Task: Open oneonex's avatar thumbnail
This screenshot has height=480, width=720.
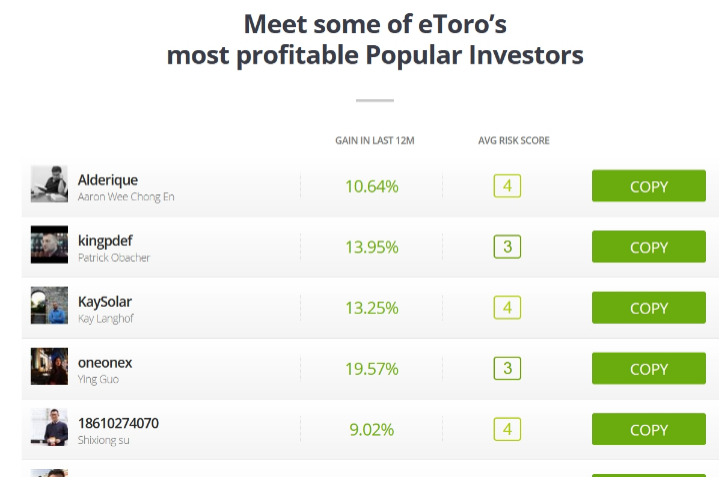Action: (49, 366)
